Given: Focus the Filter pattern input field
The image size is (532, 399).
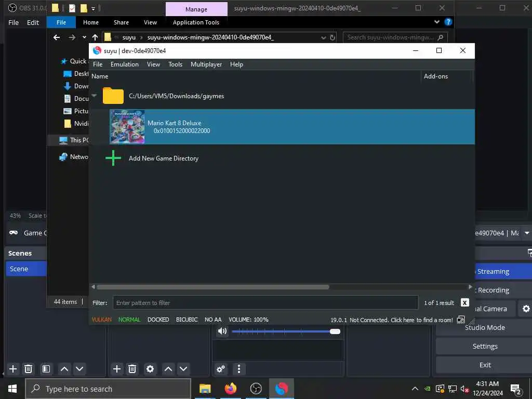Looking at the screenshot, I should coord(265,303).
